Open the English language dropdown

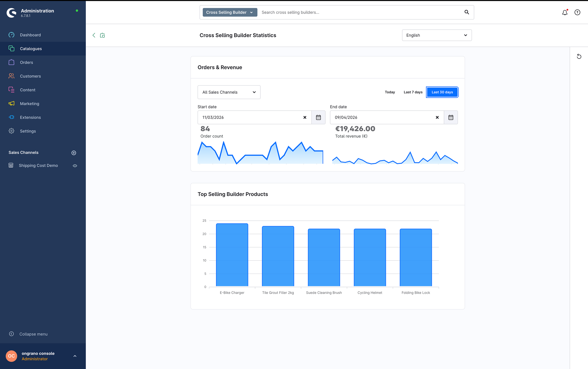click(x=437, y=35)
